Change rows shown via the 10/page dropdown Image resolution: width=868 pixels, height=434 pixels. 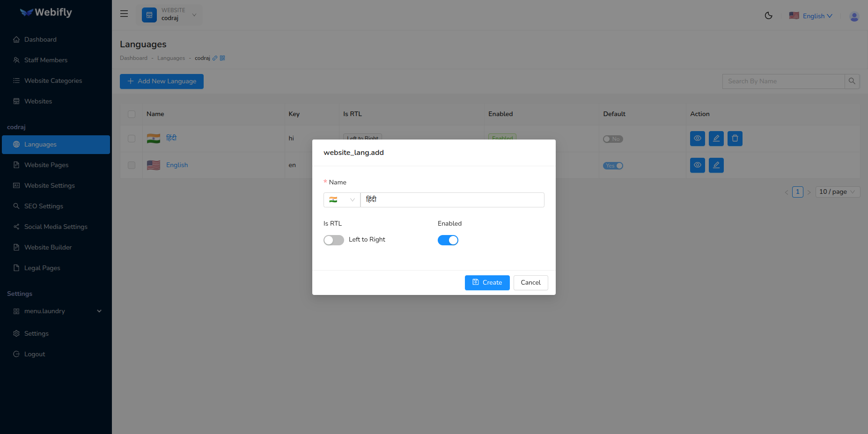(x=837, y=191)
